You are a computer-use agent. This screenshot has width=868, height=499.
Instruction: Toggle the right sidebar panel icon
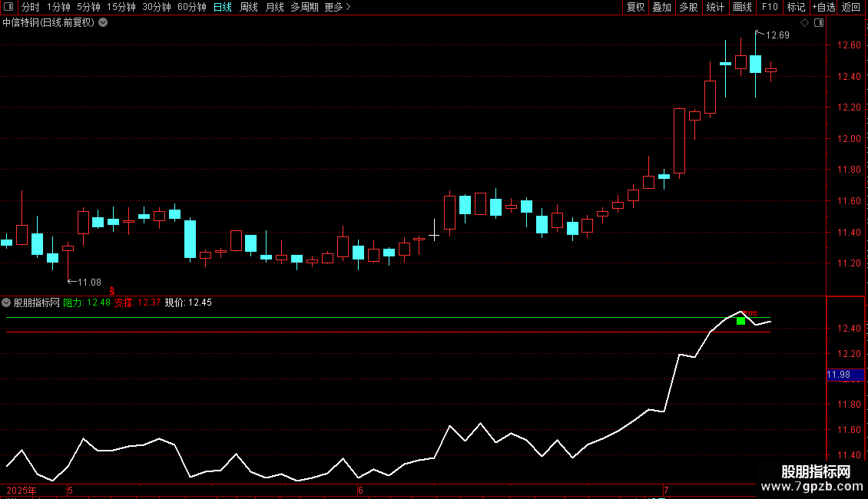(x=820, y=23)
